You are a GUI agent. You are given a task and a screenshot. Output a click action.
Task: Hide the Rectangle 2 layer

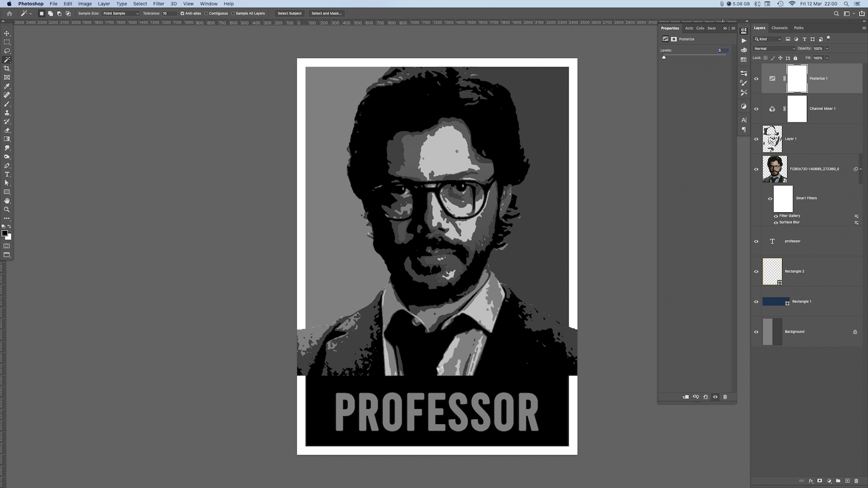click(756, 272)
